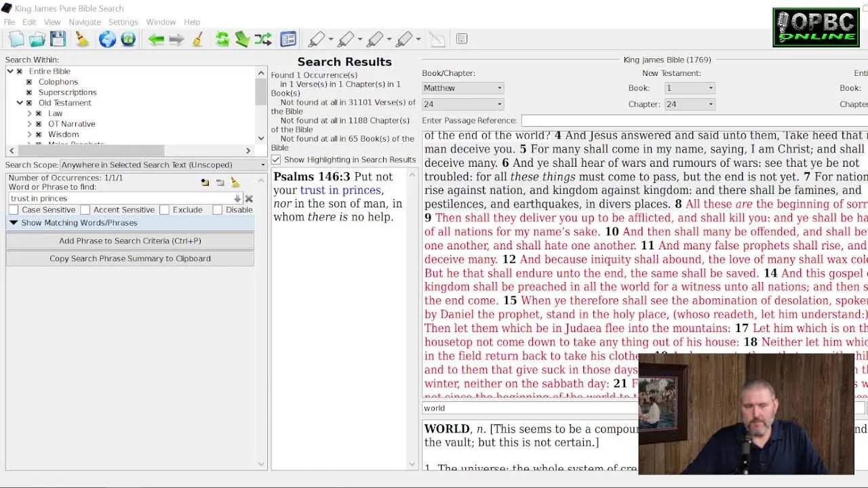Screen dimensions: 868x488
Task: Open the Settings menu
Action: coord(123,22)
